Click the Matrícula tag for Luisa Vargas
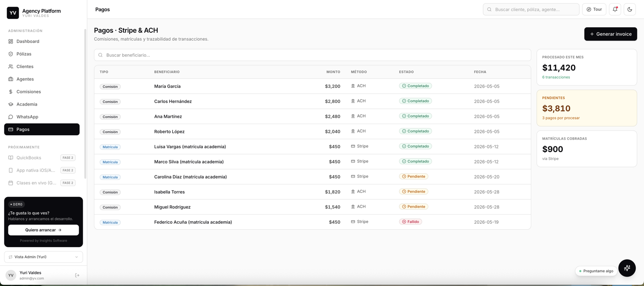This screenshot has height=286, width=644. pyautogui.click(x=110, y=147)
